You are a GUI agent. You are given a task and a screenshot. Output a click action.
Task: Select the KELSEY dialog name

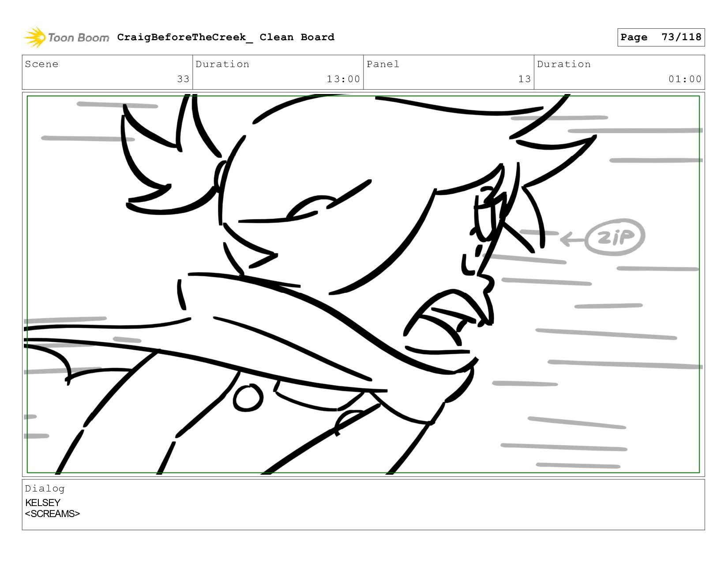click(43, 503)
